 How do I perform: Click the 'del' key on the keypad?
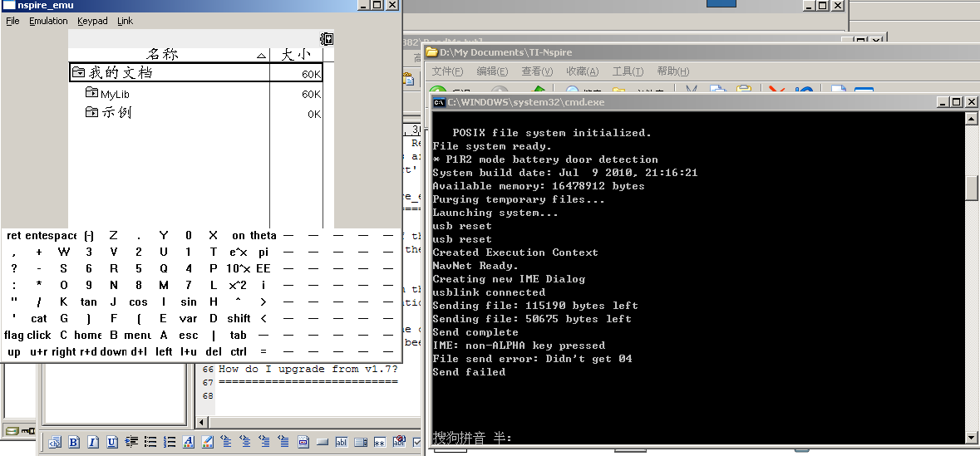[x=213, y=351]
